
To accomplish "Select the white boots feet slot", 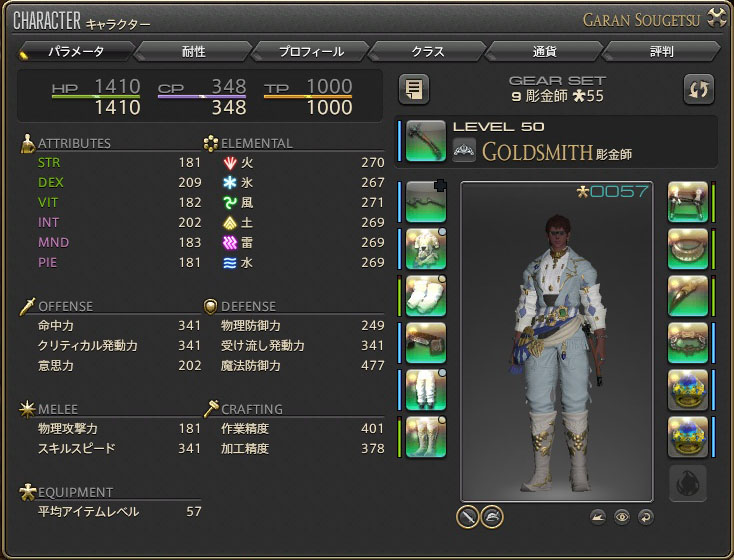I will coord(426,436).
